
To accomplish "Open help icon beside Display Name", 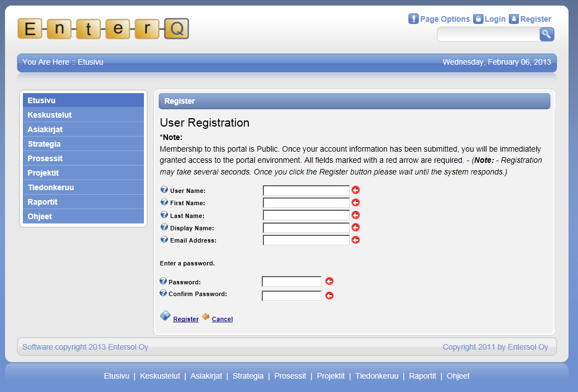I will click(164, 227).
